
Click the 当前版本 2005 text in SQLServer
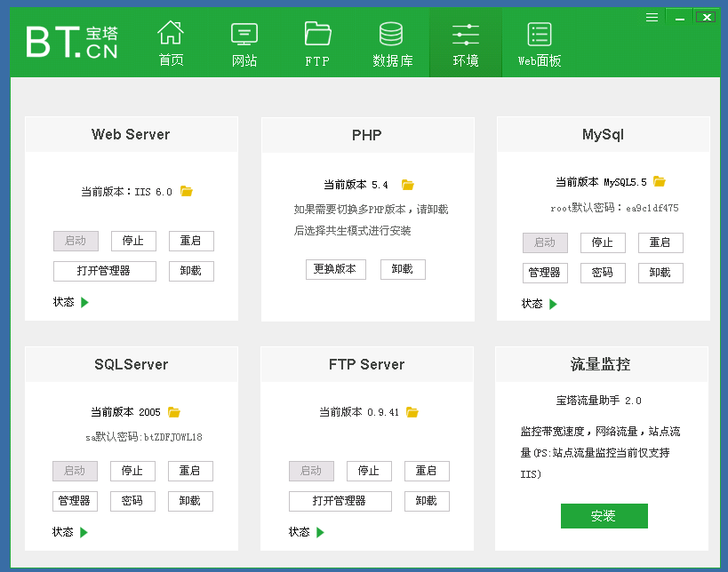pos(125,412)
